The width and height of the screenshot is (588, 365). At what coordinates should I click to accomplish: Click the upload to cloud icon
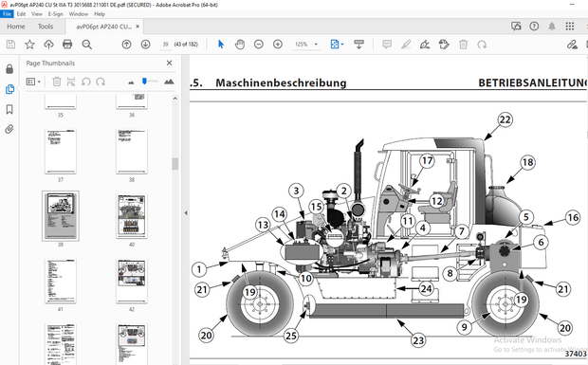(48, 45)
